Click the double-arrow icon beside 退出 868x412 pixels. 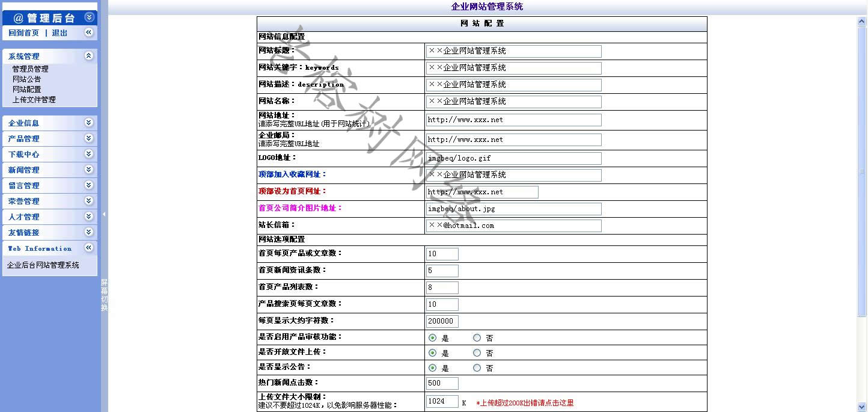tap(88, 32)
